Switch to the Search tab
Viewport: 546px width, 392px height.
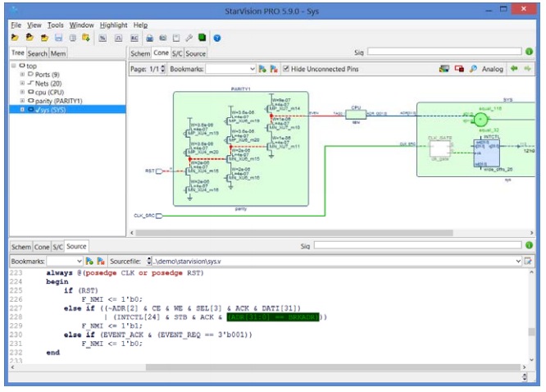pyautogui.click(x=37, y=53)
